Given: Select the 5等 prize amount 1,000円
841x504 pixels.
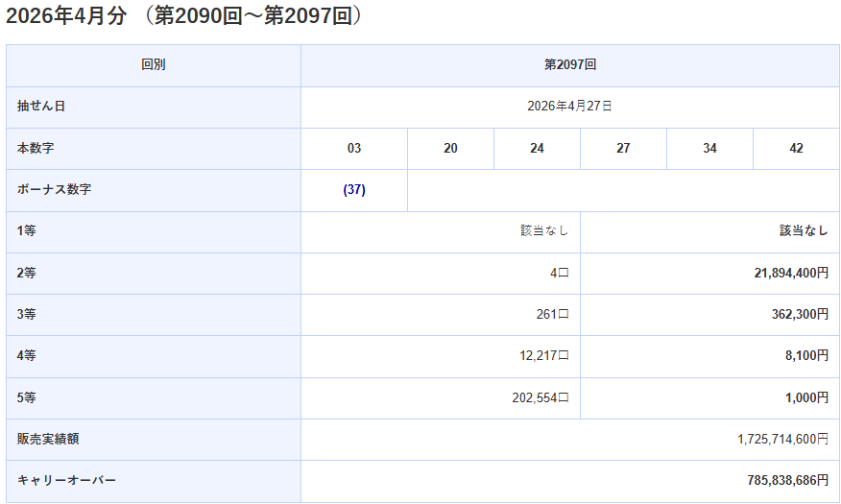Looking at the screenshot, I should [805, 398].
